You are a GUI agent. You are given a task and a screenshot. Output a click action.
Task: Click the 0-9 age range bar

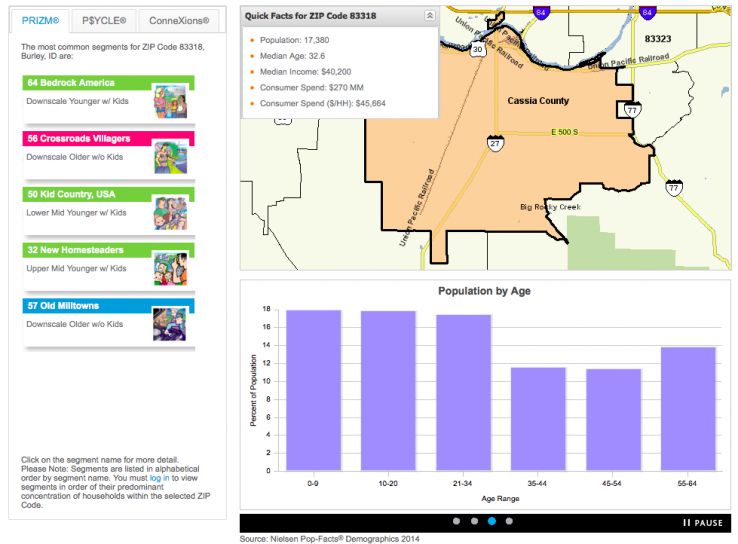pyautogui.click(x=314, y=390)
